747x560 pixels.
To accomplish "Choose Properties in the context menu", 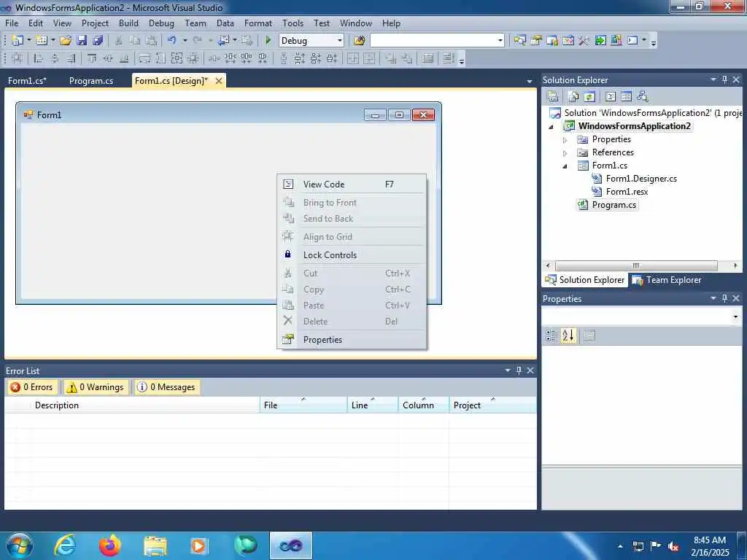I will 352,340.
